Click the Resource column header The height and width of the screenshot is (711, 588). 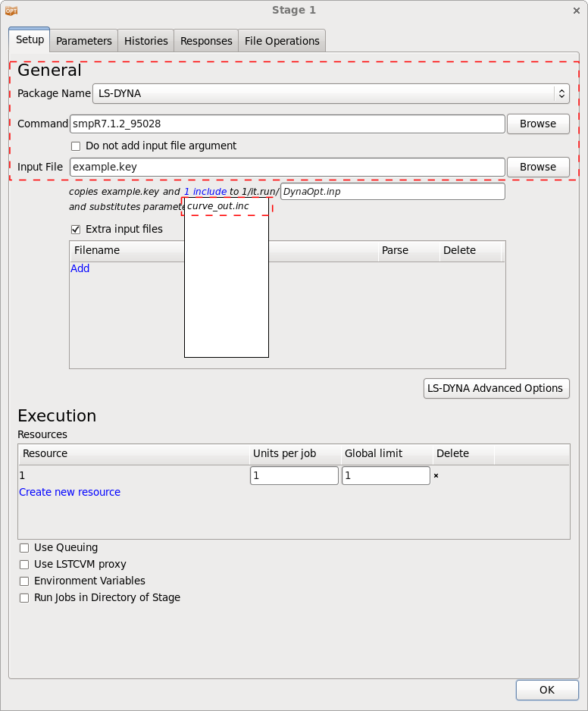tap(133, 454)
